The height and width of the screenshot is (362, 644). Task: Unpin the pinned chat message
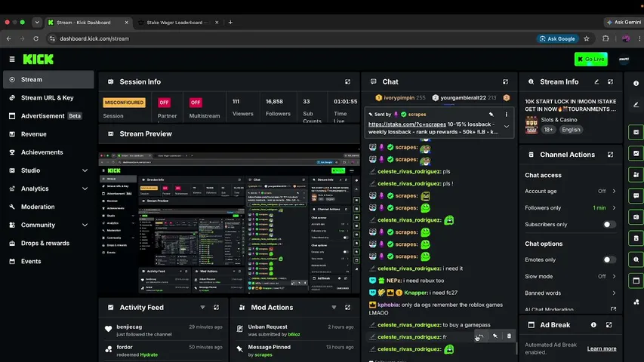click(491, 115)
